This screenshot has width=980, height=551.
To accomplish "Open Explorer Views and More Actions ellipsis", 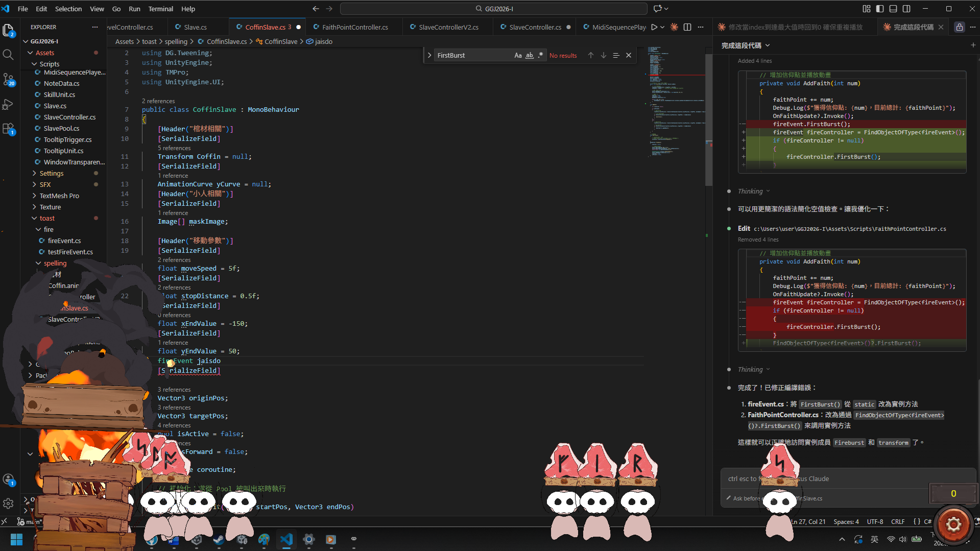I will (95, 27).
